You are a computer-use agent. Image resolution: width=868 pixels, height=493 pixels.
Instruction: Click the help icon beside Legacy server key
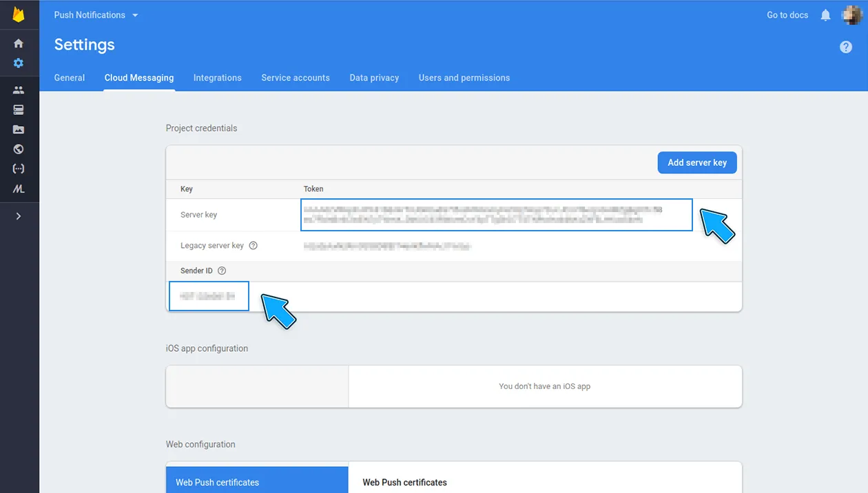253,246
